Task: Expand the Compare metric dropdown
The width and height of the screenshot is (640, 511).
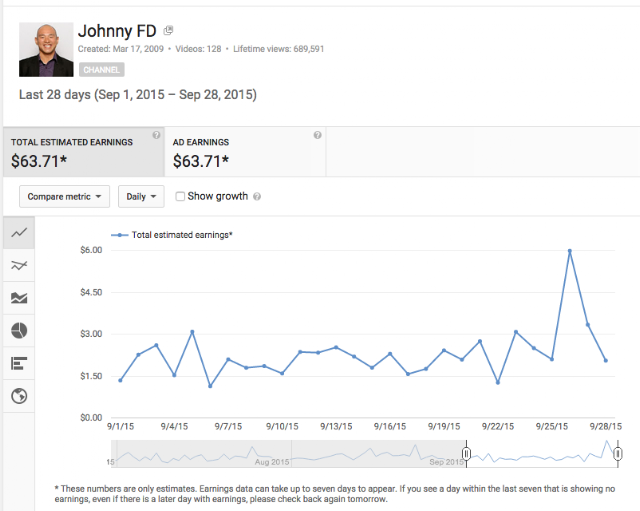Action: click(64, 196)
